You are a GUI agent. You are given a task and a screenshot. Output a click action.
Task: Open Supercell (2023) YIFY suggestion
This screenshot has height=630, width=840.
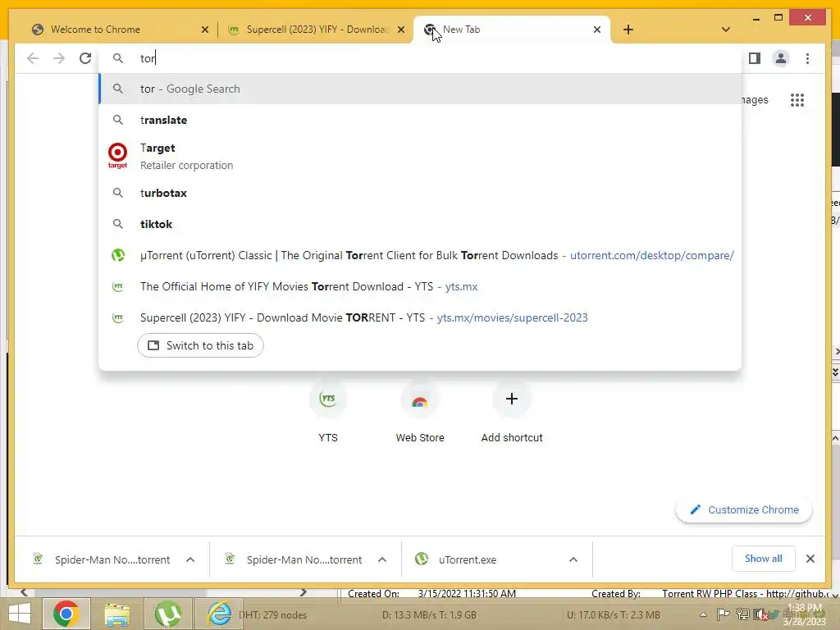click(421, 317)
